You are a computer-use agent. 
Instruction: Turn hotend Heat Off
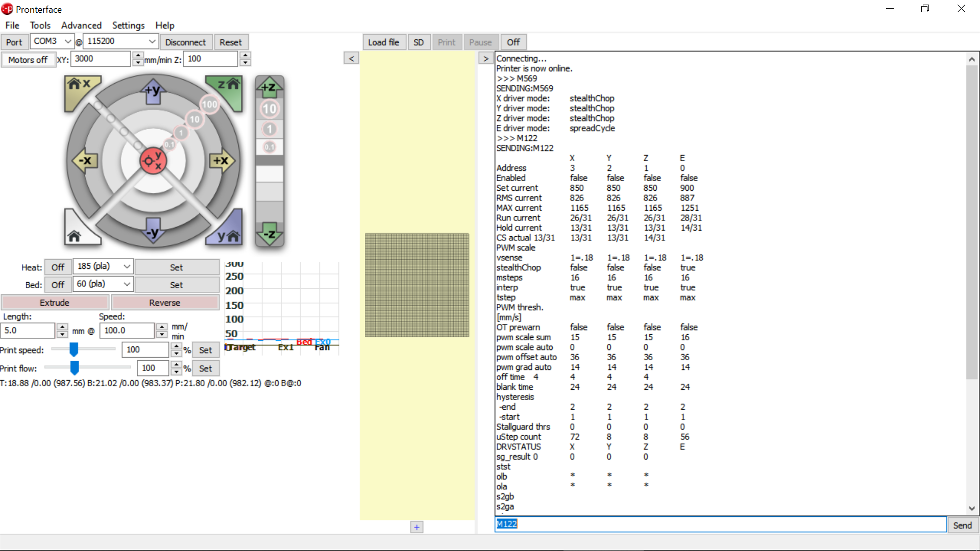(58, 267)
